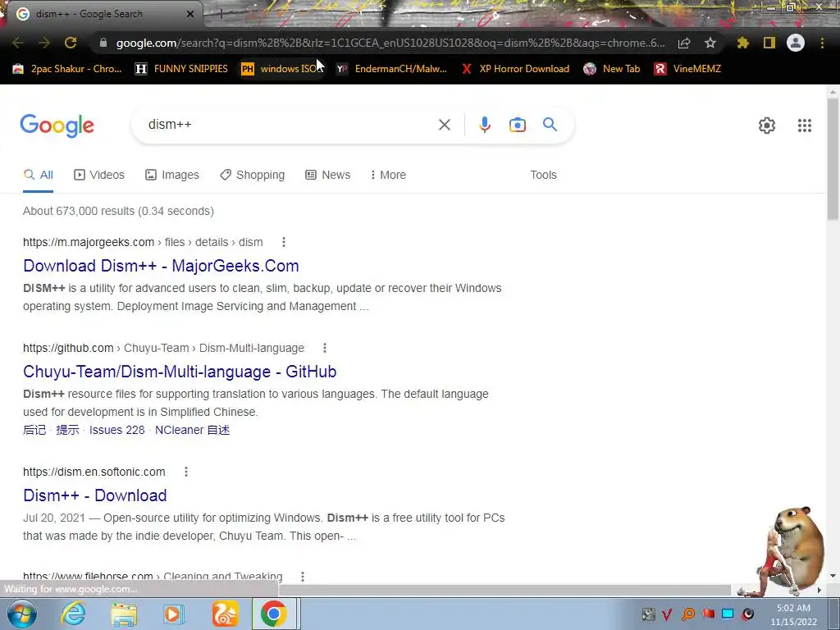Clear the search box with the X
Screen dimensions: 840x630
tap(444, 125)
